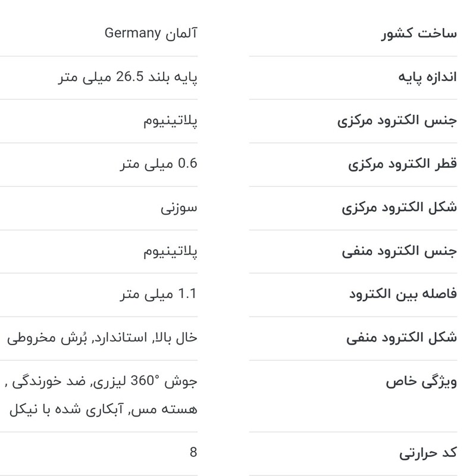The image size is (476, 476).
Task: Click the 'ویژگی خاص' label
Action: [421, 381]
